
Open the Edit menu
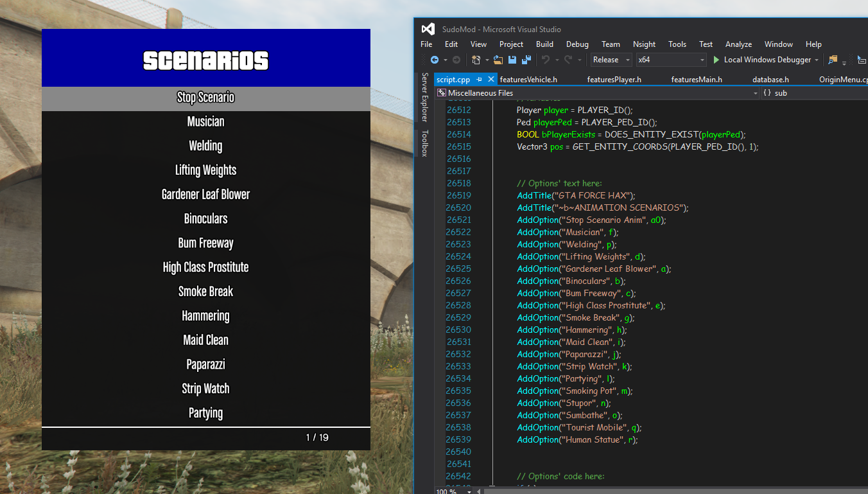tap(451, 44)
